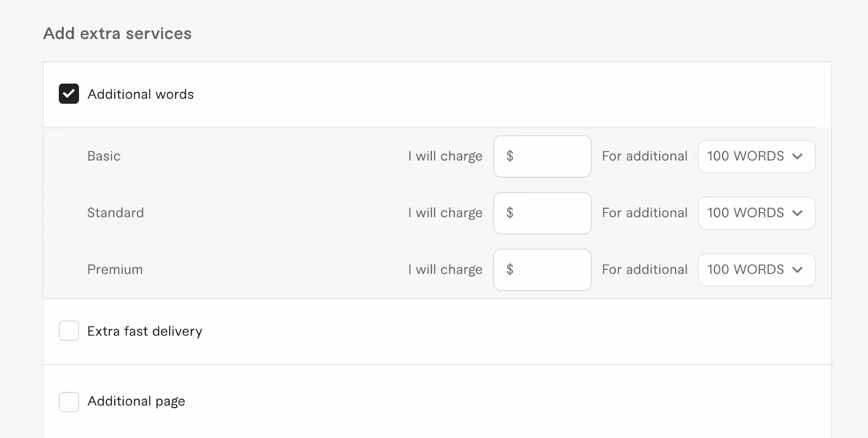Click the dollar sign in Standard price field
Viewport: 868px width, 438px height.
click(509, 212)
